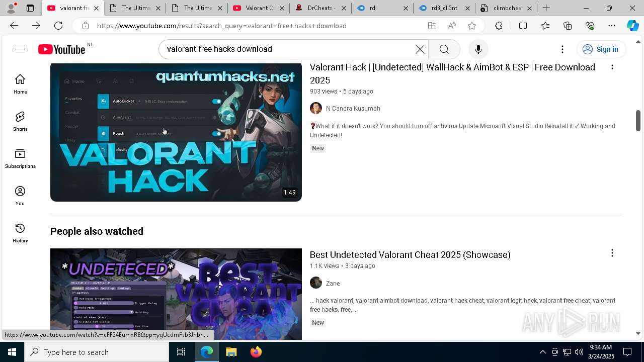Open Edge tab actions menu

(30, 8)
